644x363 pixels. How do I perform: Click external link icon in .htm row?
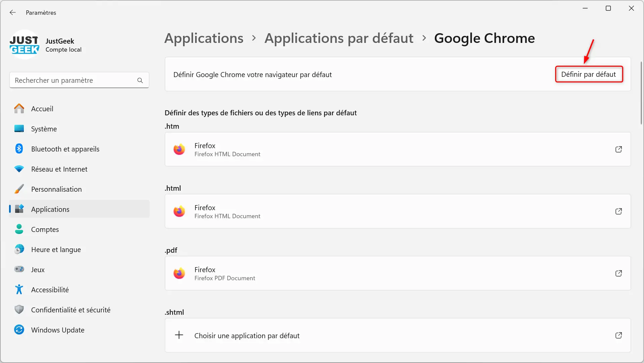619,149
